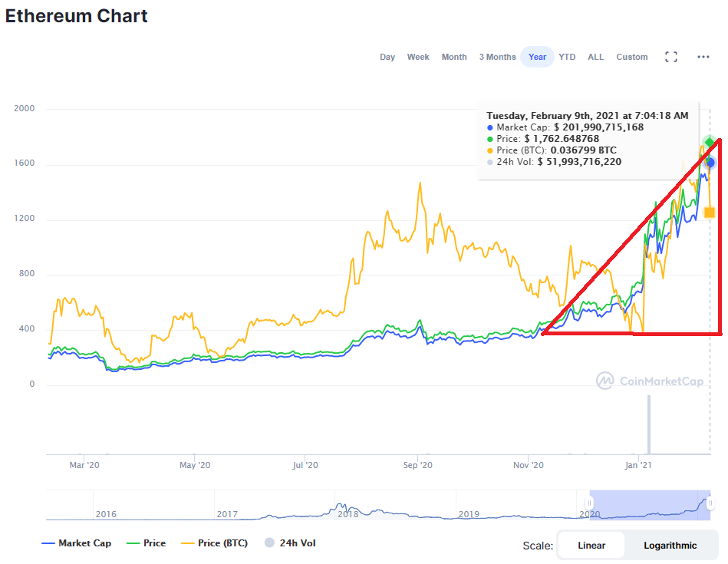Toggle the 24h Vol series in legend
Image resolution: width=728 pixels, height=564 pixels.
pyautogui.click(x=290, y=543)
